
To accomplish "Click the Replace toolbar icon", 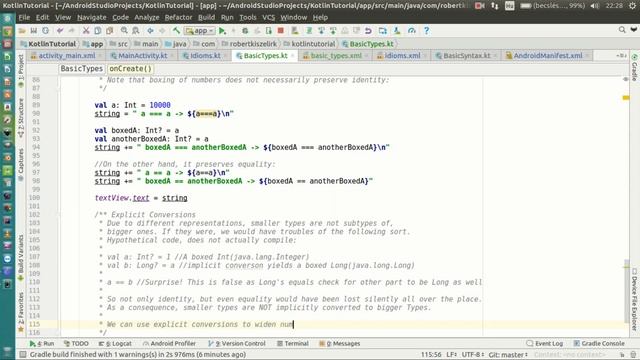I will point(136,31).
